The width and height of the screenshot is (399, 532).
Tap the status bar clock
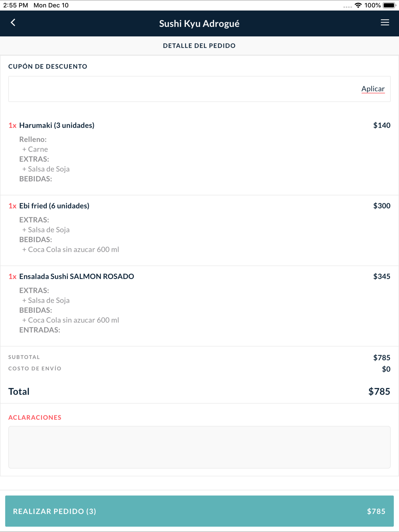(x=16, y=5)
